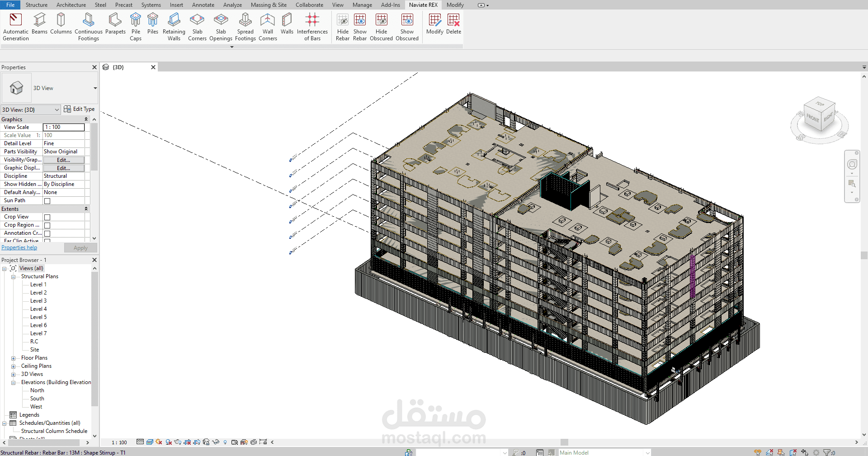Select Level 3 under Structural Plans
The height and width of the screenshot is (456, 868).
coord(38,300)
